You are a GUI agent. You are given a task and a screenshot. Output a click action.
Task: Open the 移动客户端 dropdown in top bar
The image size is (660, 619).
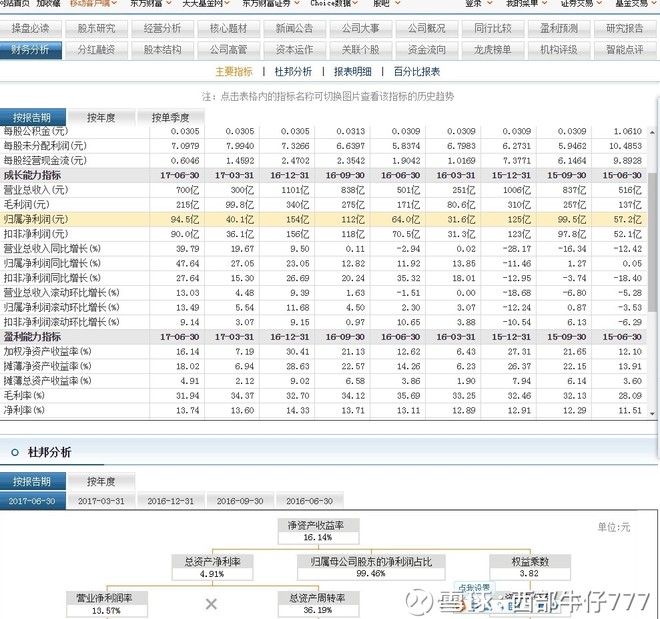93,3
